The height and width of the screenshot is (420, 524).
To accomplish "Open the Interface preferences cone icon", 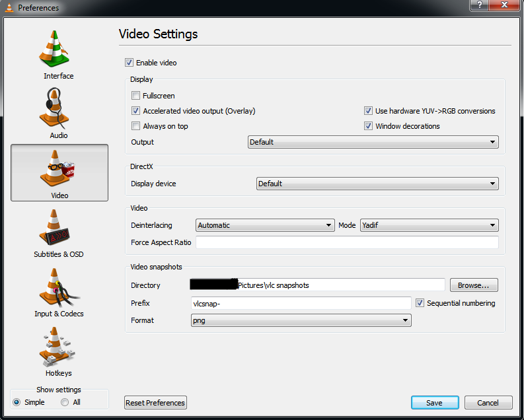I will click(x=54, y=49).
